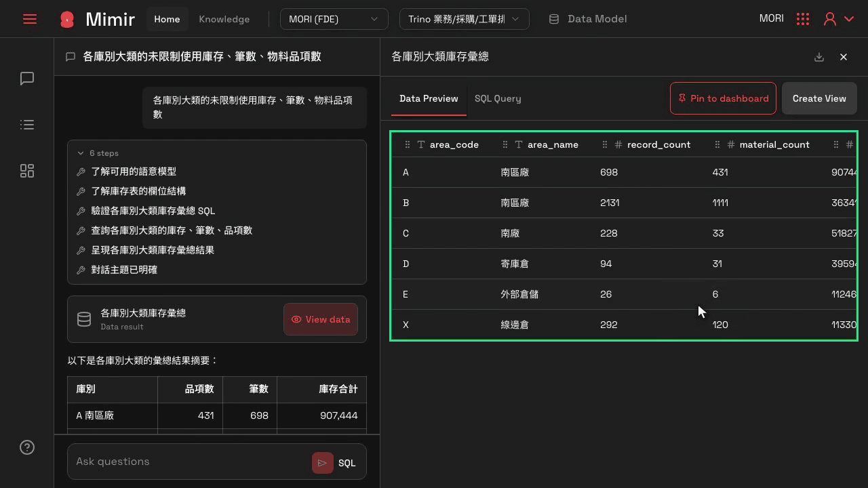Click the database icon of the Data result card

tap(84, 319)
